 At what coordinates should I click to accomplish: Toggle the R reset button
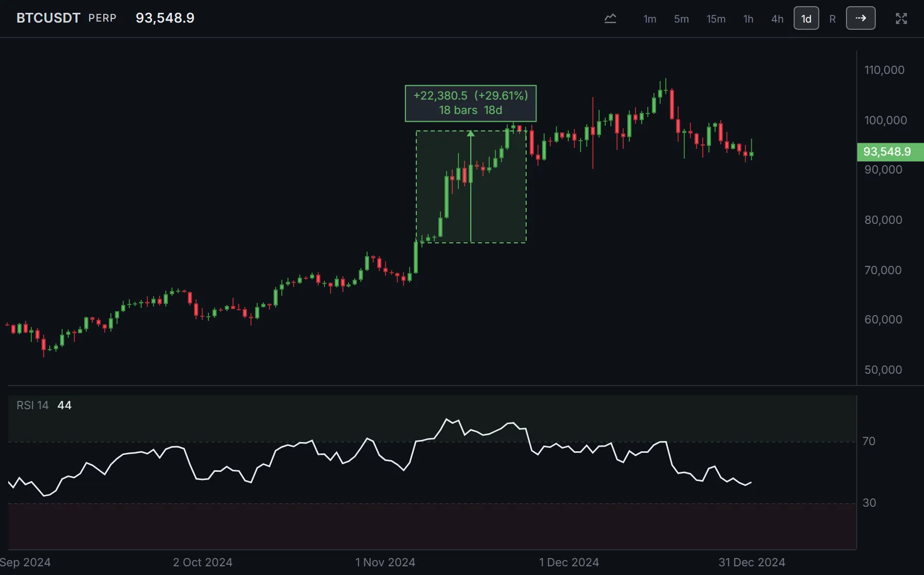pyautogui.click(x=833, y=19)
